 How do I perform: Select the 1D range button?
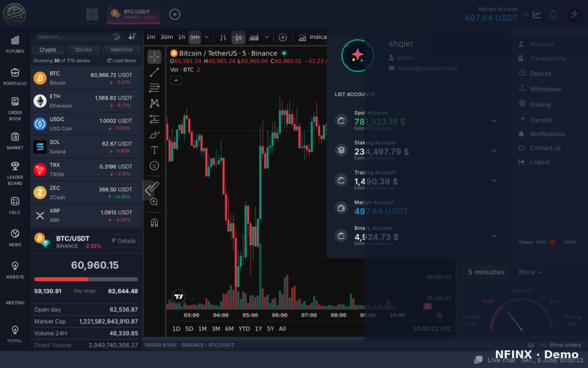click(x=176, y=329)
